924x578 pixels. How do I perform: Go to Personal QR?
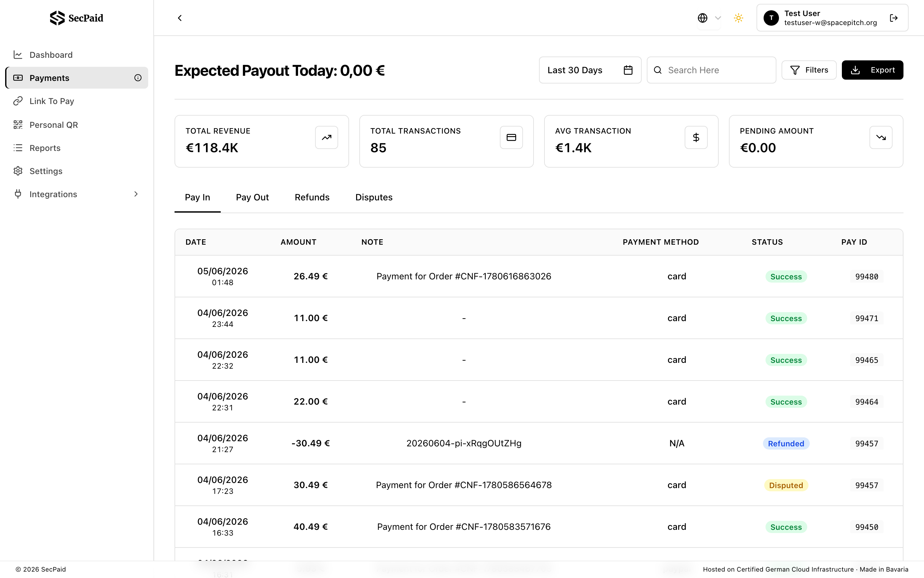coord(76,125)
